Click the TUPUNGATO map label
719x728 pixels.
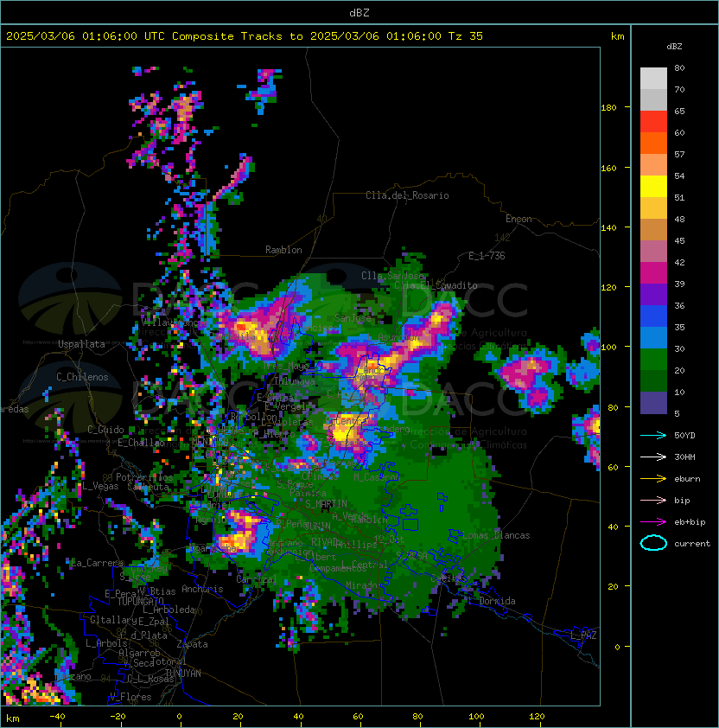click(140, 602)
